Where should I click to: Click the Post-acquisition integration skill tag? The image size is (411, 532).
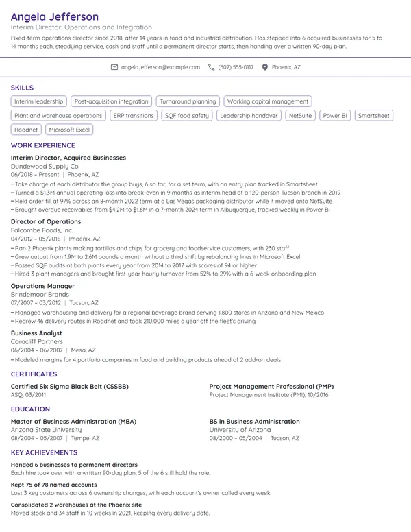[111, 101]
